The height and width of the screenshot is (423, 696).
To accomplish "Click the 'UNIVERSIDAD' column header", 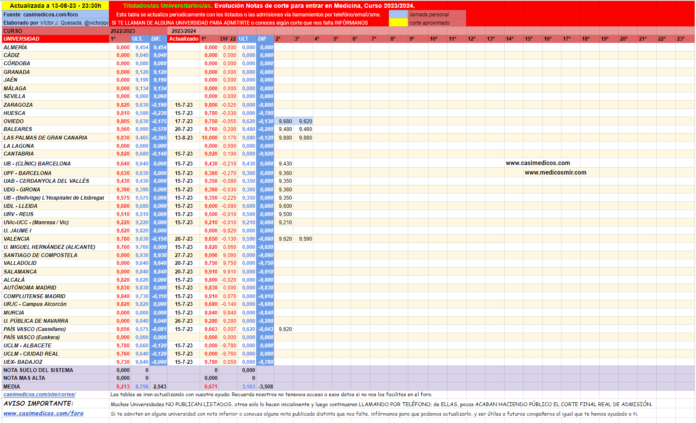I will (55, 39).
